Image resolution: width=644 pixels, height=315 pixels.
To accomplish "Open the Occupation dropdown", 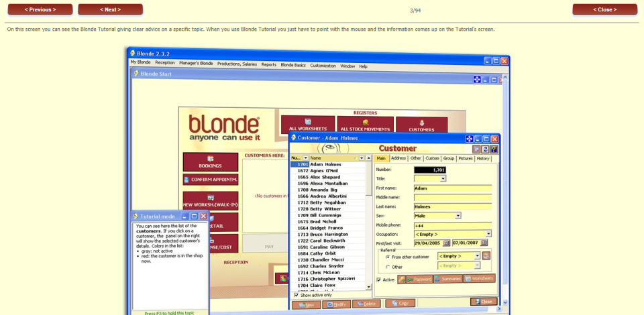I will pos(488,234).
